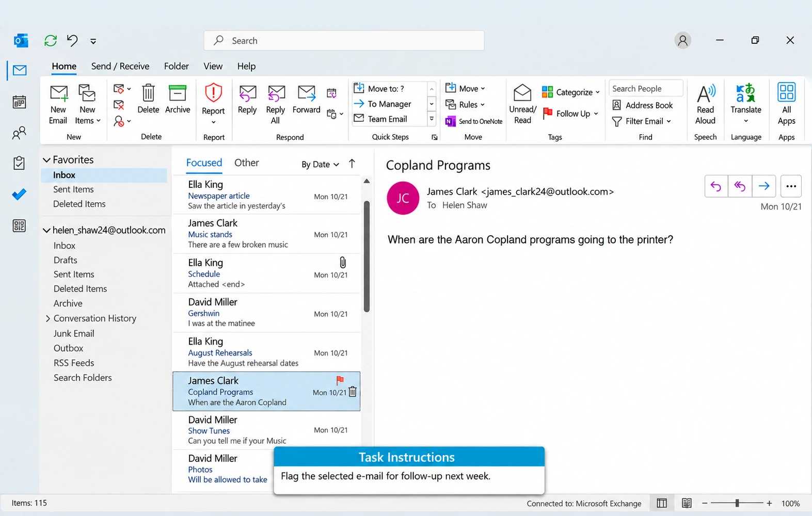Click the Undo icon in title bar
Screen dimensions: 812x516
[72, 40]
